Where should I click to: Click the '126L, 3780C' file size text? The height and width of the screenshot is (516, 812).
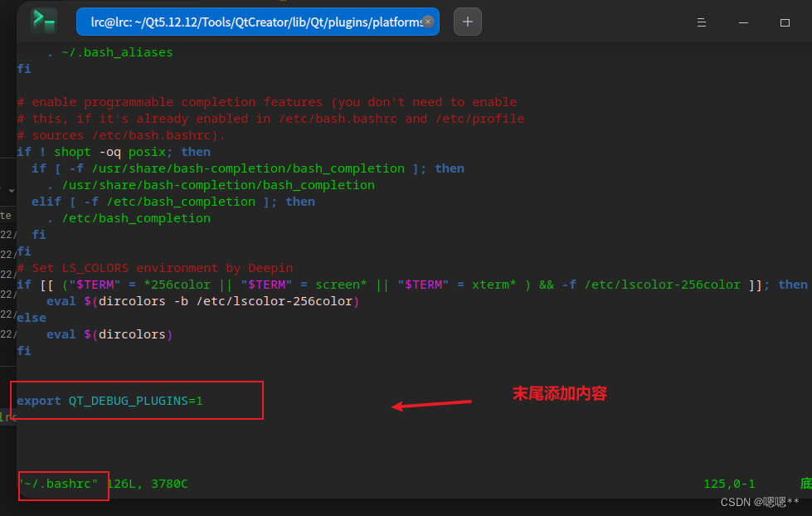pos(148,484)
